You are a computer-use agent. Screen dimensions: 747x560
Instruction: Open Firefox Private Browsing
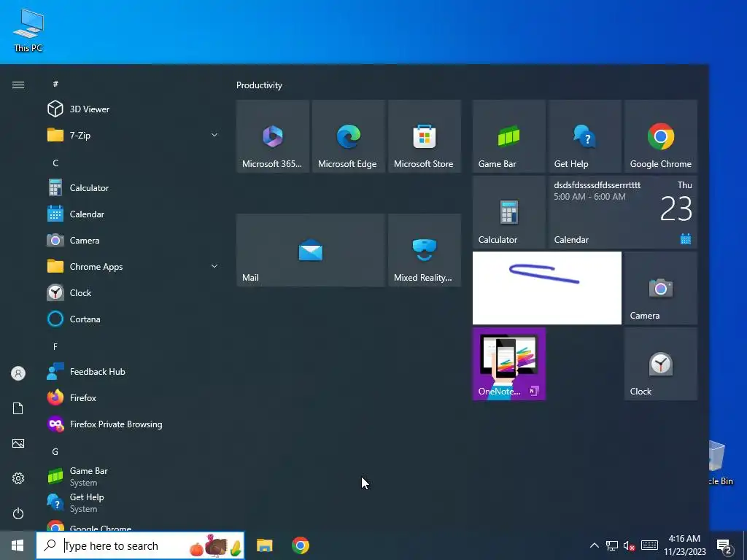(133, 424)
